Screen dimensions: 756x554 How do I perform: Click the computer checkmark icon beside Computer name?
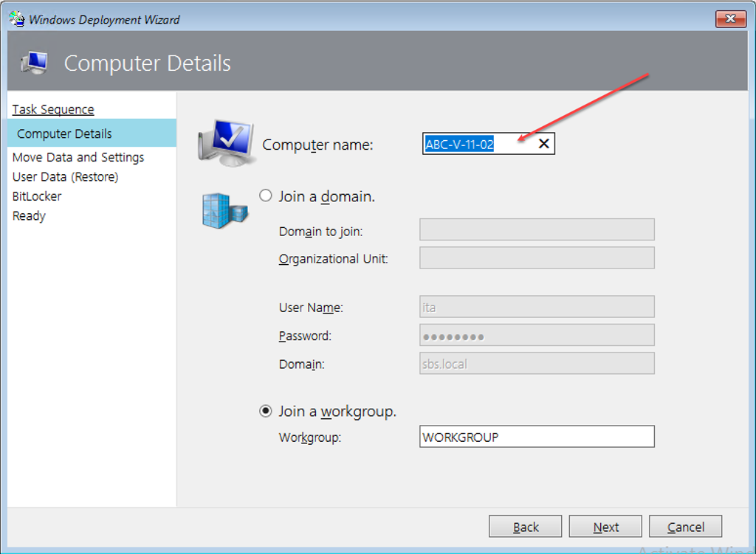[226, 142]
